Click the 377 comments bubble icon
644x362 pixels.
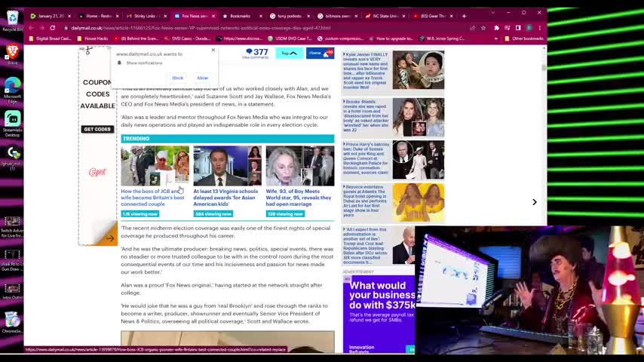tap(249, 51)
